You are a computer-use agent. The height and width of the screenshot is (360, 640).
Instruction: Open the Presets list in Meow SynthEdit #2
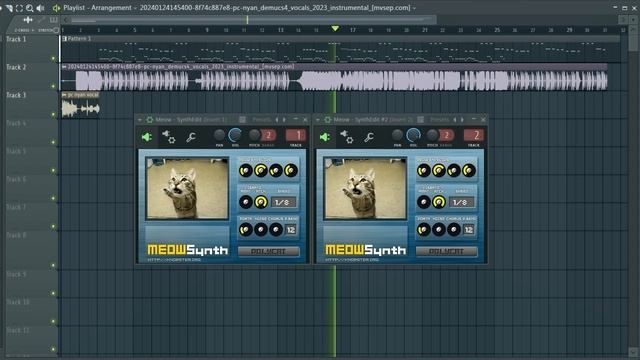[x=440, y=120]
